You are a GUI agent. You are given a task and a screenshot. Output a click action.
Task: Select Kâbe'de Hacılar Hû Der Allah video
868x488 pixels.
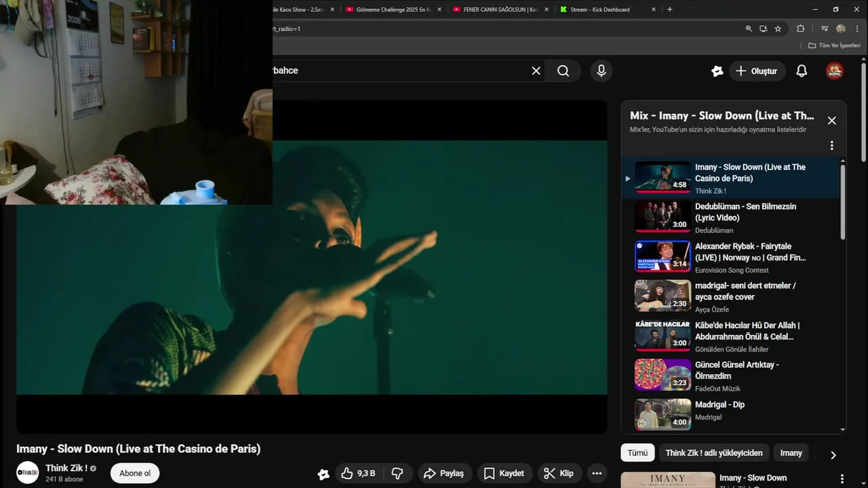click(x=732, y=336)
